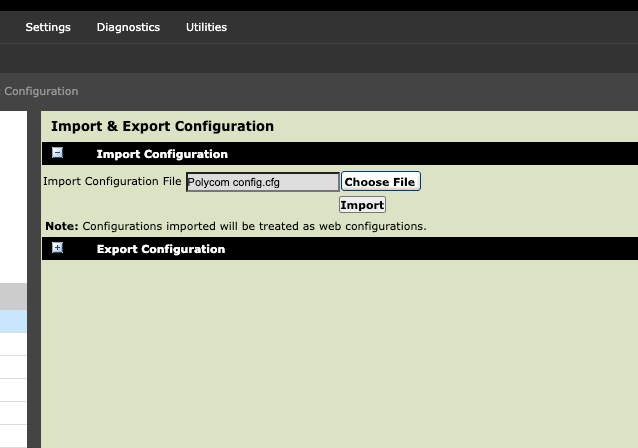The image size is (638, 448).
Task: Click the Import & Export Configuration page heading
Action: click(162, 126)
